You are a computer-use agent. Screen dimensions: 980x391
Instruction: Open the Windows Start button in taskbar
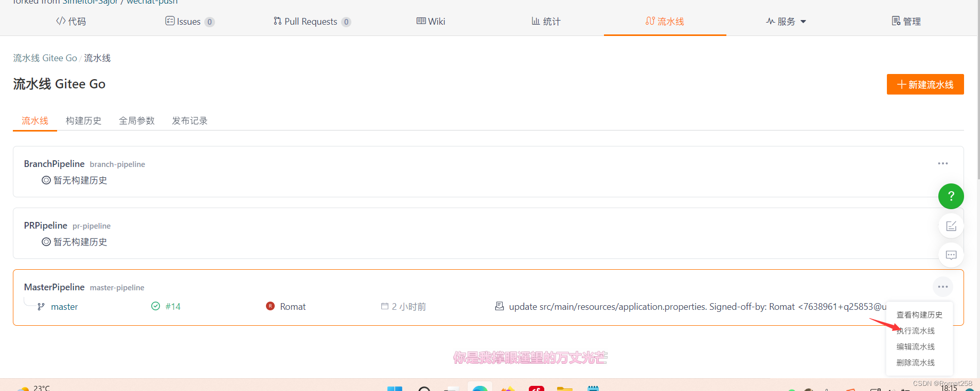click(395, 388)
